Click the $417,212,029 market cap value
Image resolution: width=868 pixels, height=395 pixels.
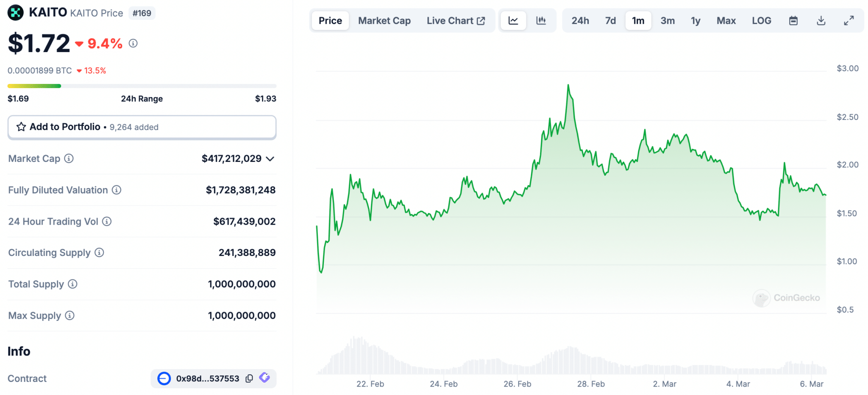coord(231,159)
